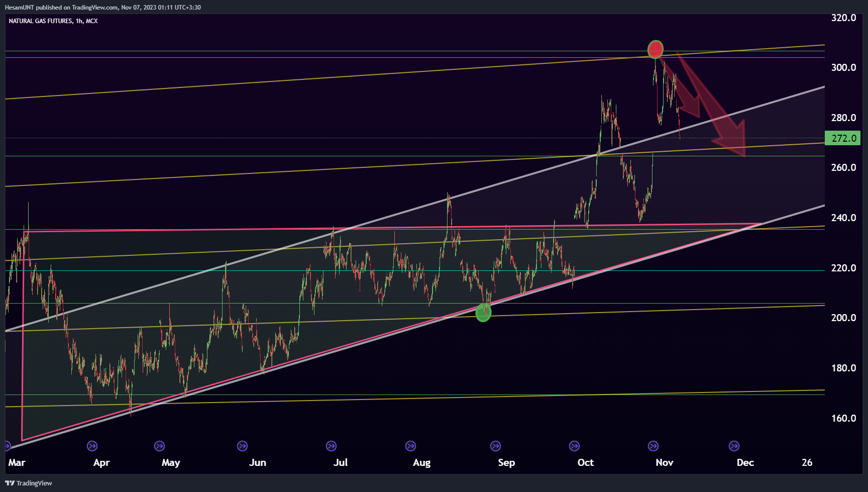Screen dimensions: 868x492
Task: Click the 200.0 price axis label
Action: click(x=843, y=318)
